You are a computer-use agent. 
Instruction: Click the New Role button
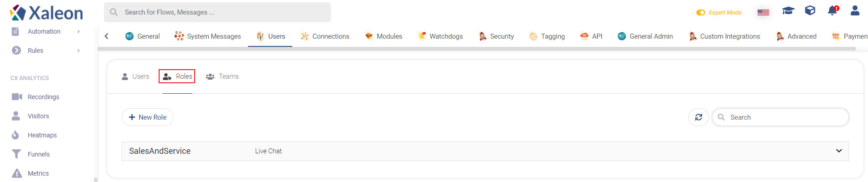147,117
